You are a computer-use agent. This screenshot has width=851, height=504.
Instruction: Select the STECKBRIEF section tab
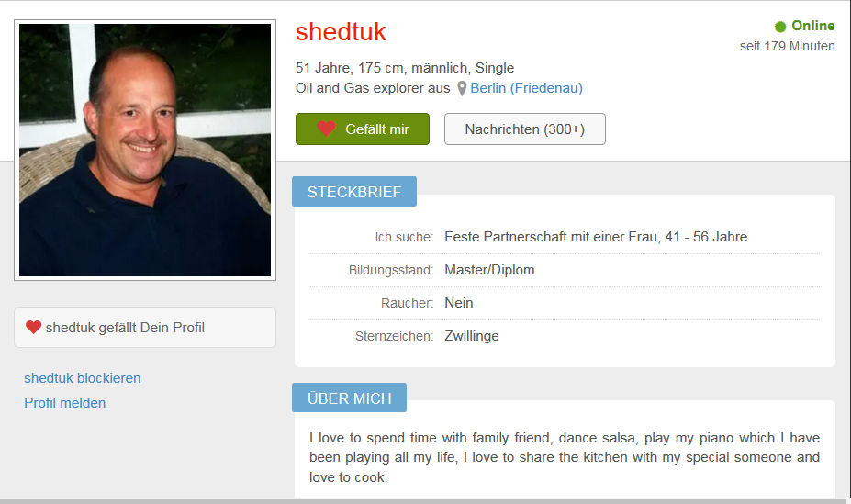354,192
